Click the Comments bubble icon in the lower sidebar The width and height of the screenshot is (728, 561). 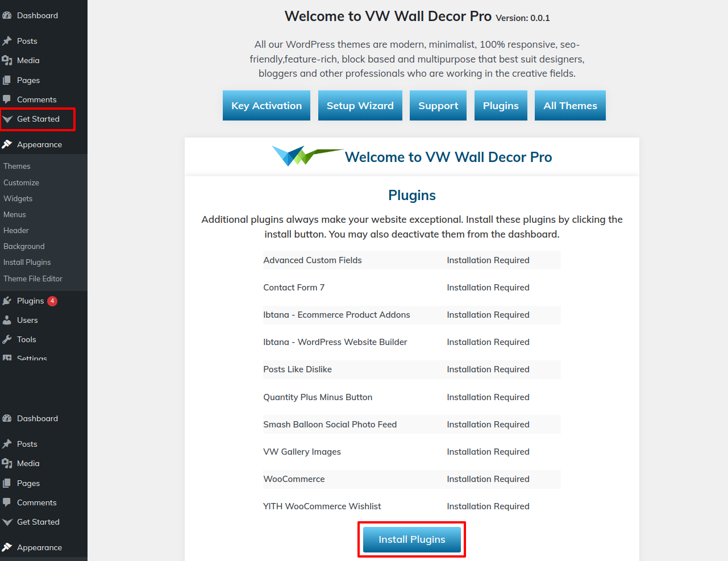7,502
